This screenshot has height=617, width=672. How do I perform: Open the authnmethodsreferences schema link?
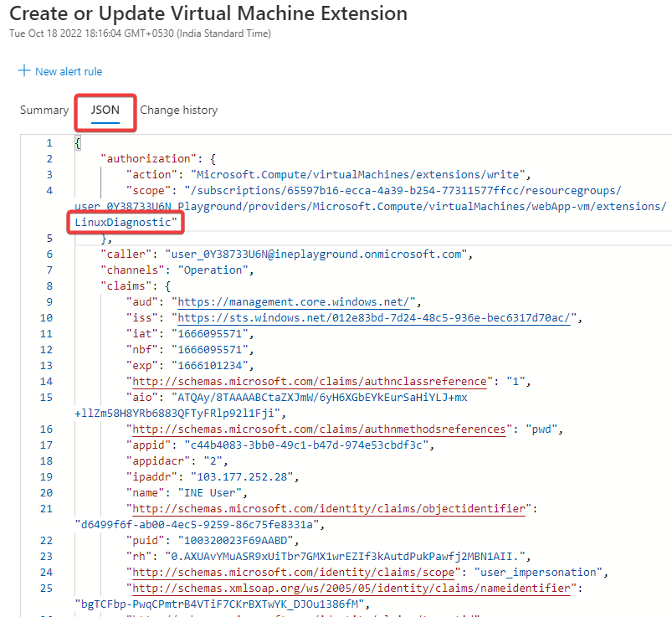click(x=316, y=429)
